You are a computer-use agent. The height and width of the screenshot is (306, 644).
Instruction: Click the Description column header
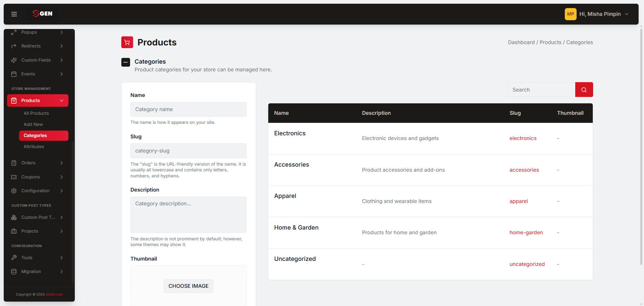376,113
